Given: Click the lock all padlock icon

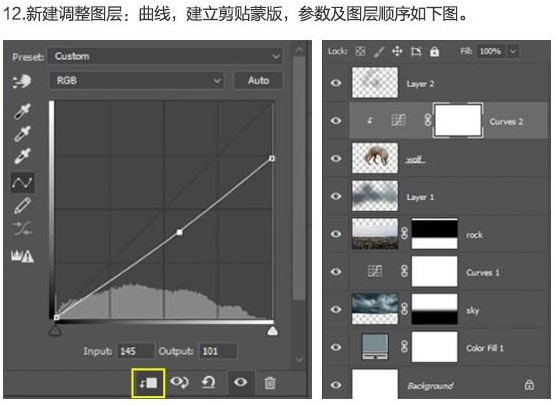Looking at the screenshot, I should (x=434, y=52).
